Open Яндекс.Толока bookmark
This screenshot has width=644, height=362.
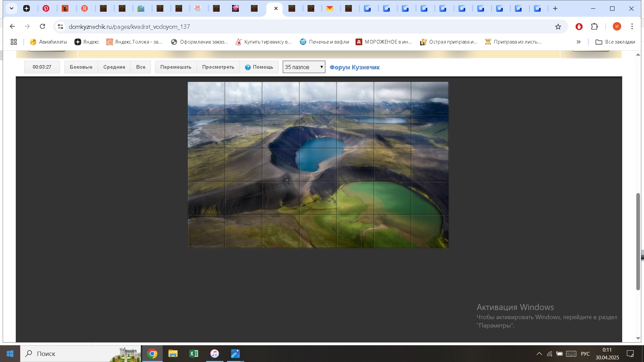[134, 42]
